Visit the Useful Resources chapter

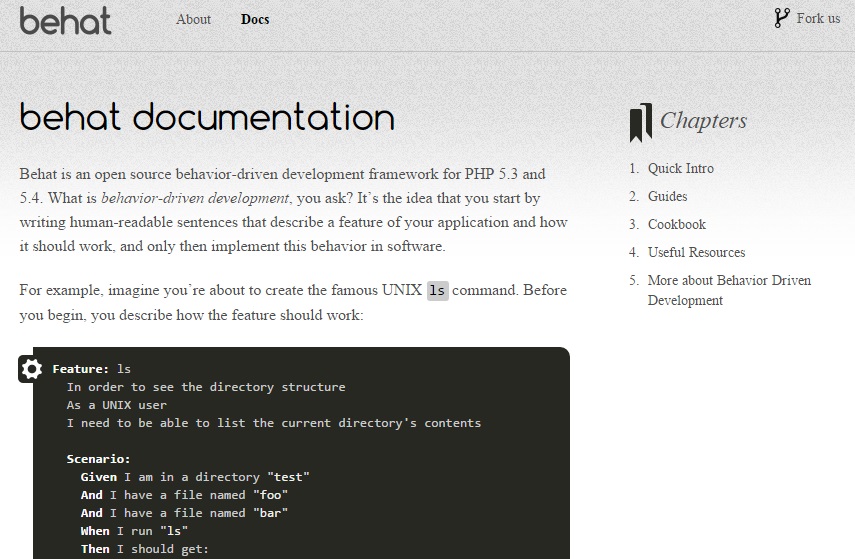[x=696, y=252]
